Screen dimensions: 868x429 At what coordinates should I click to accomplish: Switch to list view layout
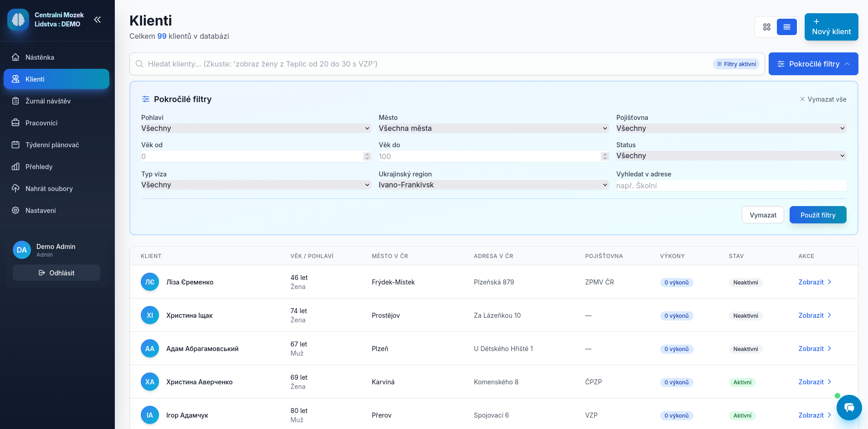(786, 27)
